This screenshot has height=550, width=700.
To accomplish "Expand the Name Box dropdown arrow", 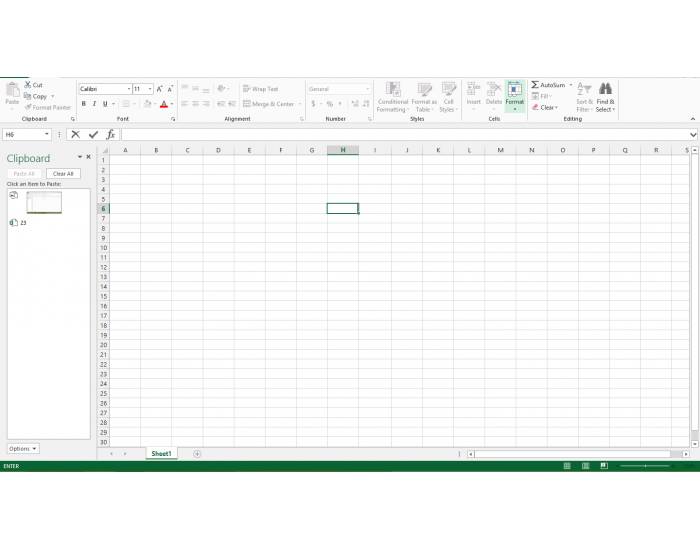I will coord(46,134).
